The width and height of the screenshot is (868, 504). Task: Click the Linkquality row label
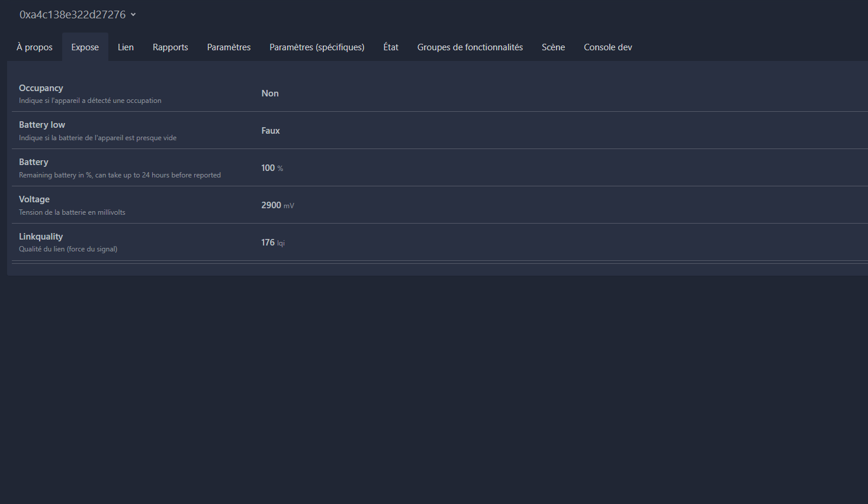(41, 237)
